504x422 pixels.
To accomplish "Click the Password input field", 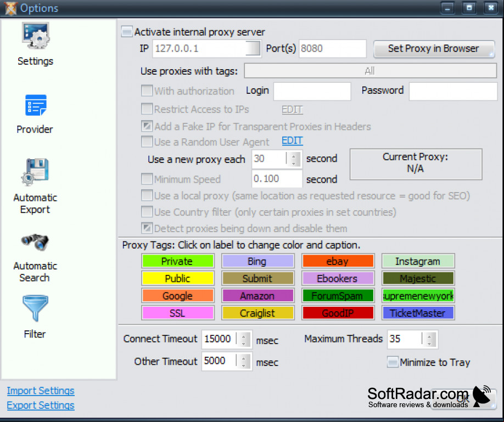I will click(453, 91).
